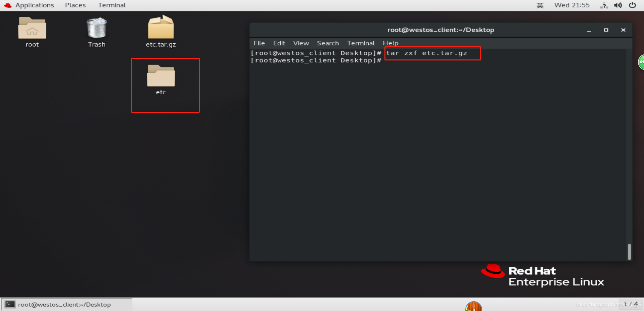Open the power menu icon

tap(632, 5)
